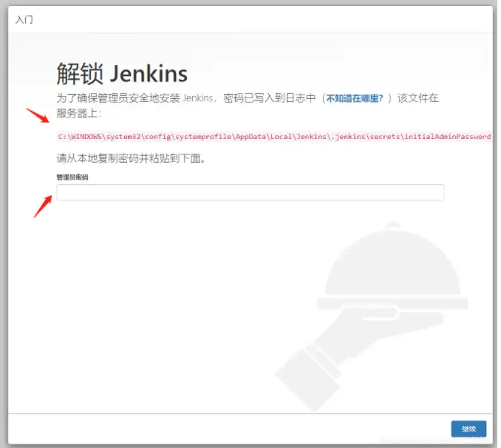The height and width of the screenshot is (448, 501).
Task: Click the 继续 button
Action: pyautogui.click(x=468, y=429)
